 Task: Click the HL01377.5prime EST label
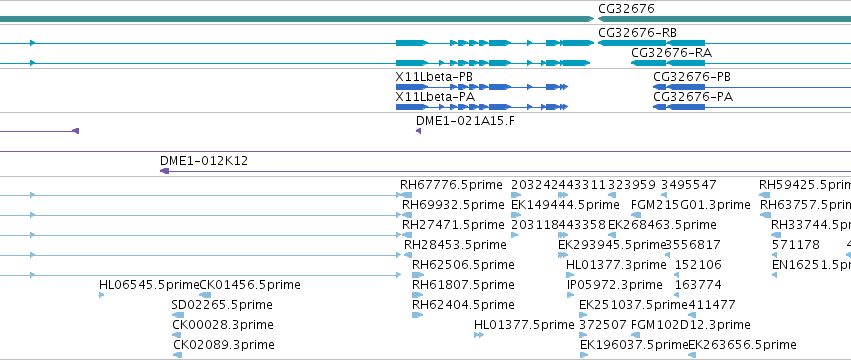[x=524, y=325]
